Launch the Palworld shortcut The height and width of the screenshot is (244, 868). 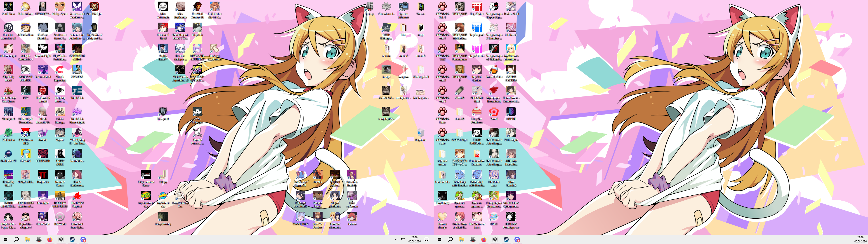[26, 156]
